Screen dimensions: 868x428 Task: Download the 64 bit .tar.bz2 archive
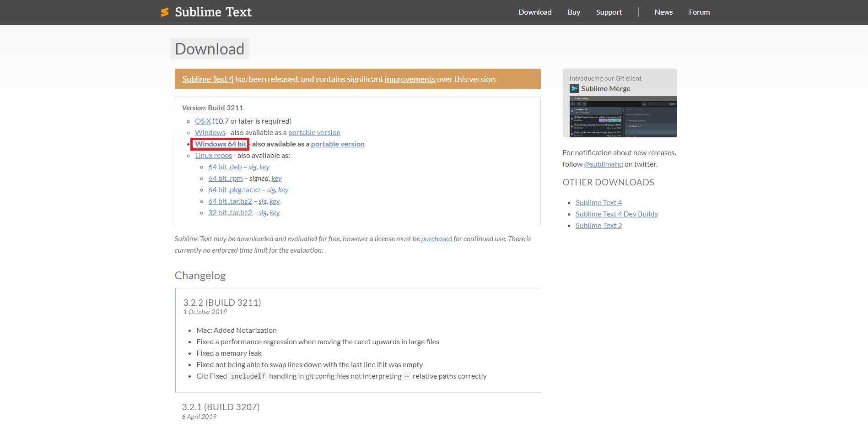coord(230,201)
